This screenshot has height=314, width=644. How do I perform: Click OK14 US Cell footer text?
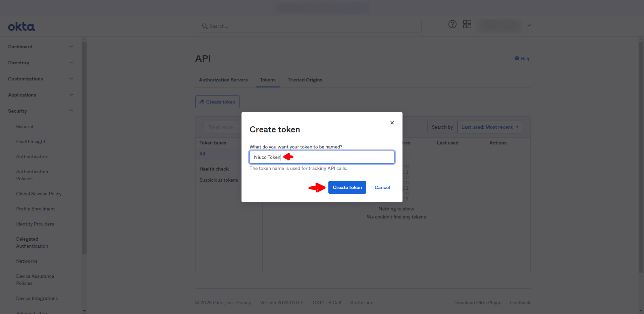point(327,303)
